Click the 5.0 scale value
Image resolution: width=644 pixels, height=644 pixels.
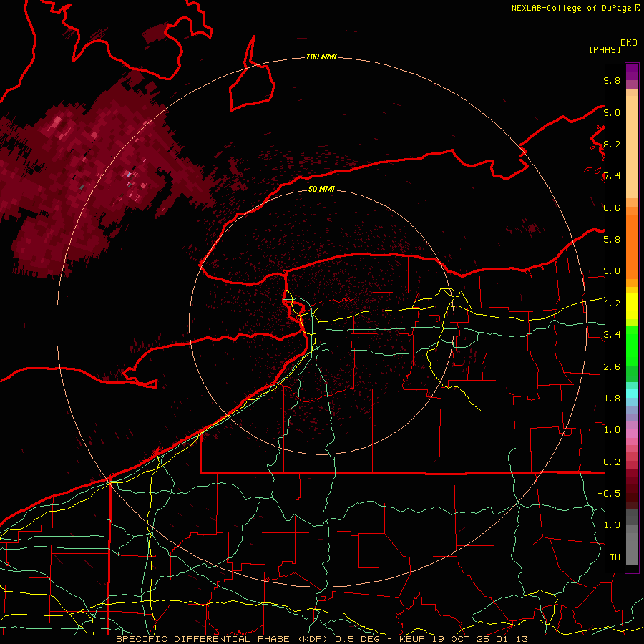[612, 271]
